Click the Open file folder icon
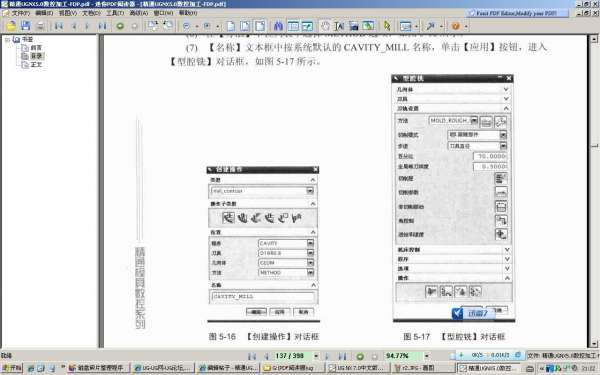 point(11,26)
